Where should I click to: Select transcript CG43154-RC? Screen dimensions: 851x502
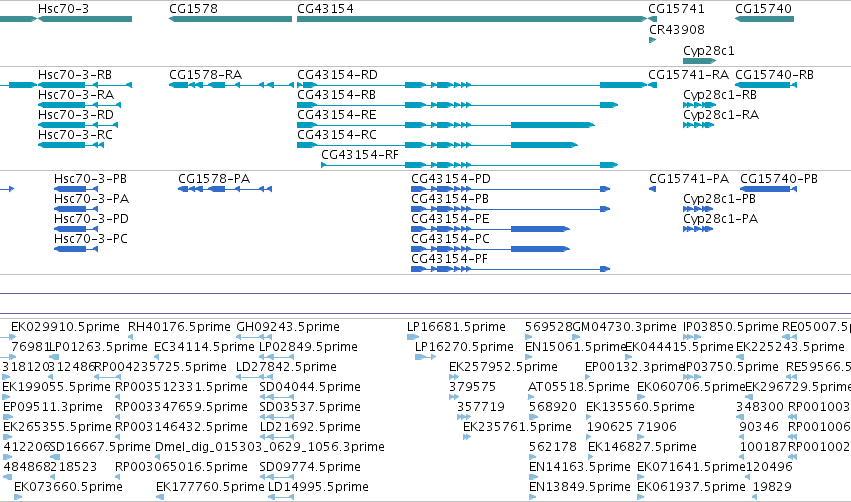(x=336, y=135)
